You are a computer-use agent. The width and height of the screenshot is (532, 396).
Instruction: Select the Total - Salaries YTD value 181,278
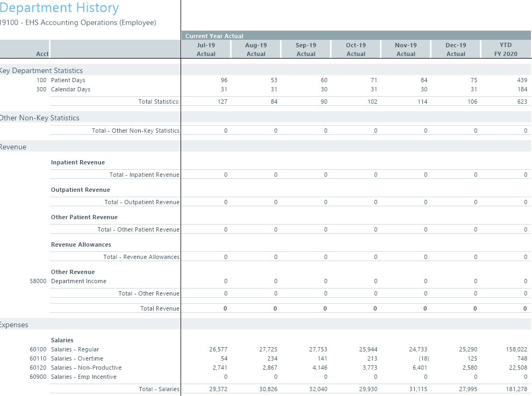516,389
